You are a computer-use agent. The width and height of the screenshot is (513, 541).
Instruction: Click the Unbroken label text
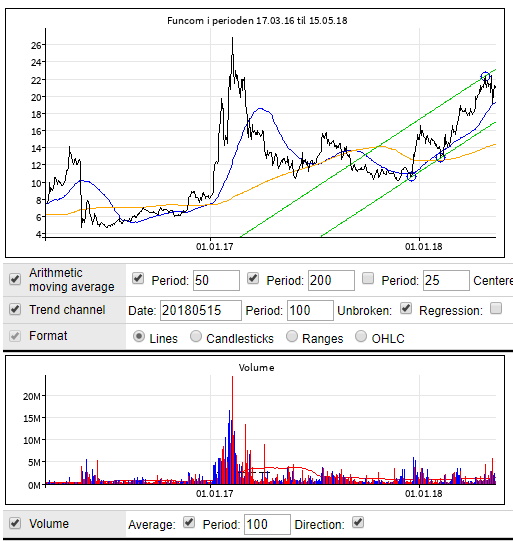tap(364, 311)
